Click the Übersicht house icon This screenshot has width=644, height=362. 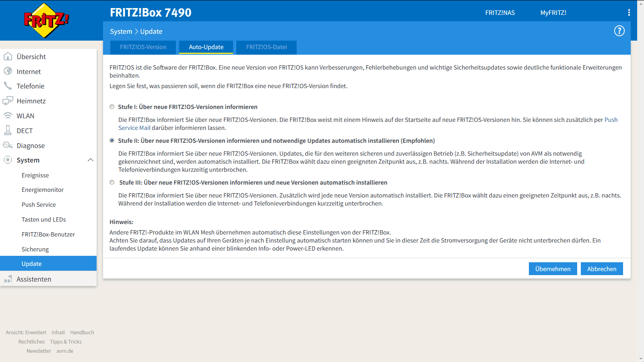(x=8, y=56)
